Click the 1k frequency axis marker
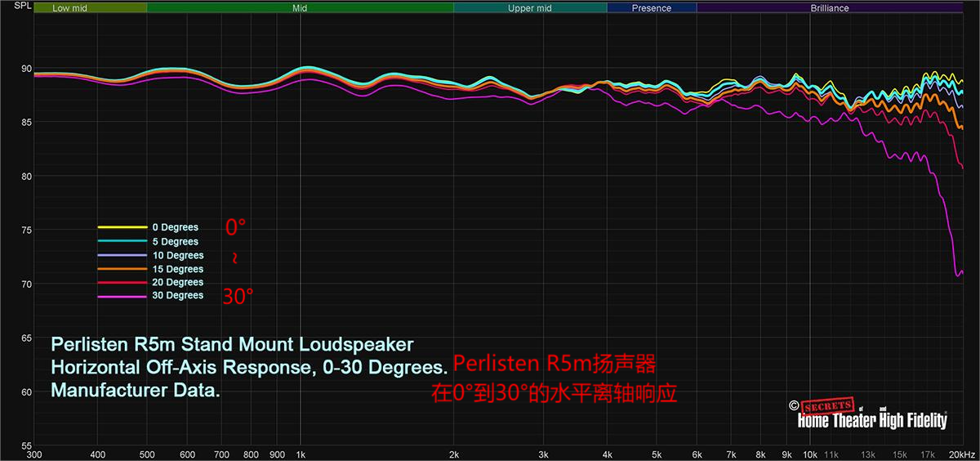 [x=301, y=454]
